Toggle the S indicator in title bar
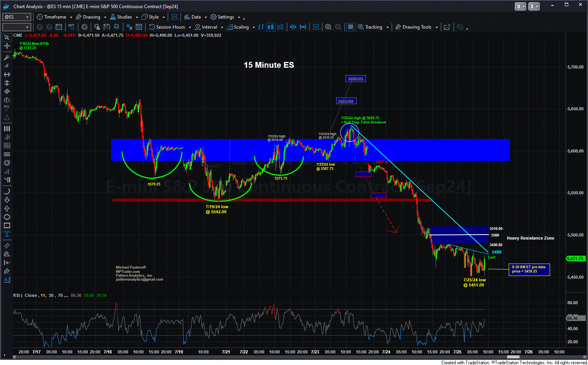This screenshot has height=365, width=588. 520,6
